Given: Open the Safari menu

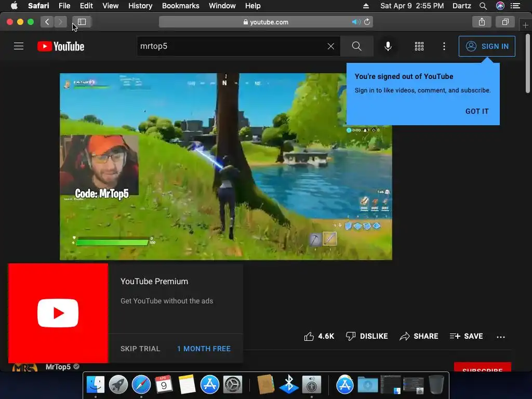Looking at the screenshot, I should tap(38, 6).
